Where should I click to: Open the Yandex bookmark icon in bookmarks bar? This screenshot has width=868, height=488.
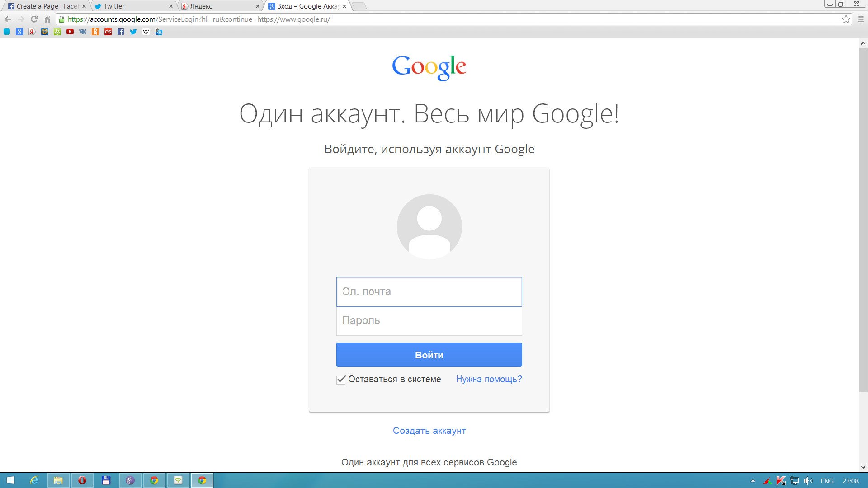32,32
